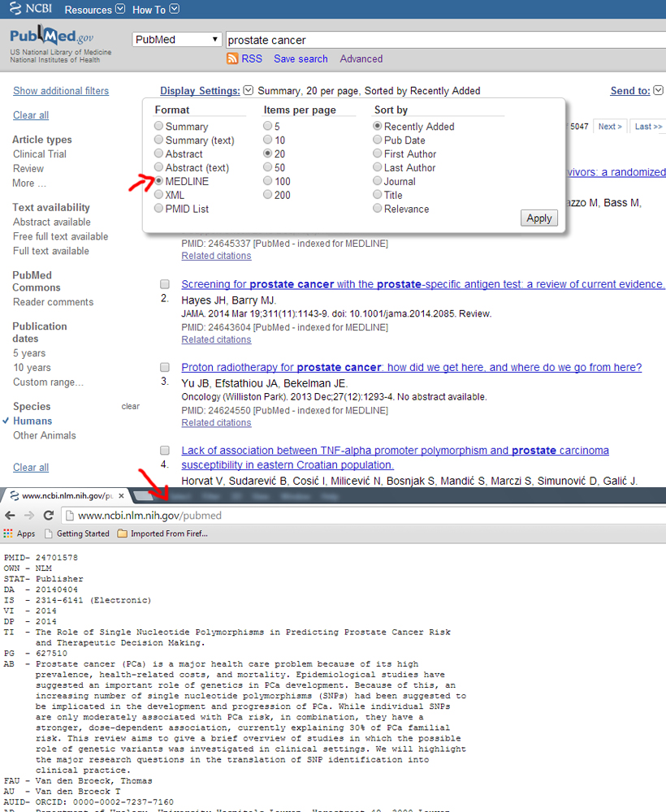Image resolution: width=666 pixels, height=812 pixels.
Task: Select the Summary (text) format option
Action: coord(159,140)
